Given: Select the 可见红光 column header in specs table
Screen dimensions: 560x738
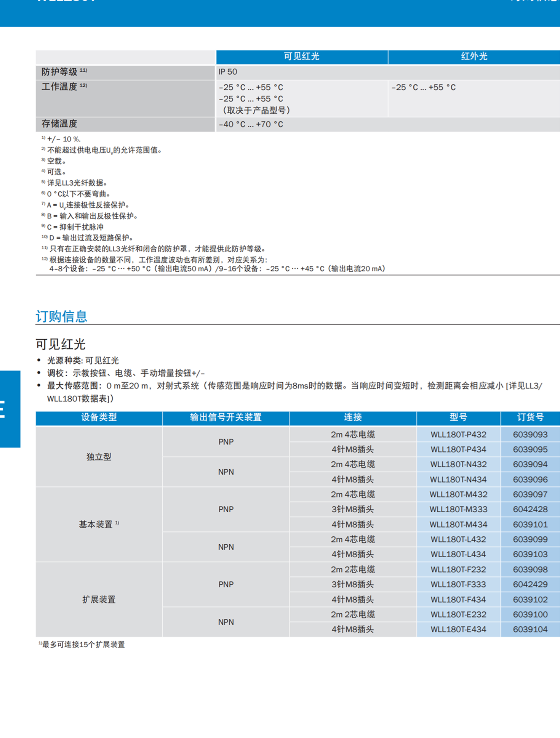Looking at the screenshot, I should [x=302, y=56].
